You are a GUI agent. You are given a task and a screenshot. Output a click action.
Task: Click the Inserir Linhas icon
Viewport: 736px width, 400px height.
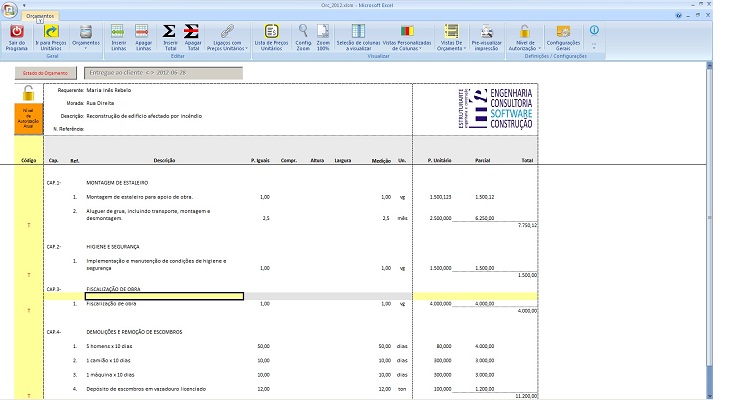click(118, 32)
